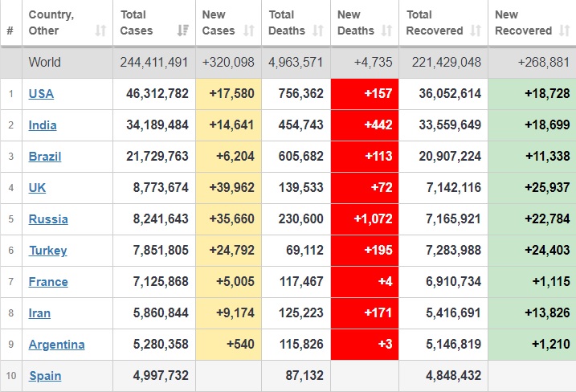This screenshot has height=392, width=576.
Task: Click Russia's red +1,072 new deaths cell
Action: pos(364,219)
